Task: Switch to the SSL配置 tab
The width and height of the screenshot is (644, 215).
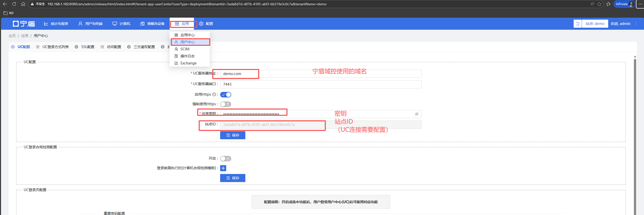Action: (x=85, y=47)
